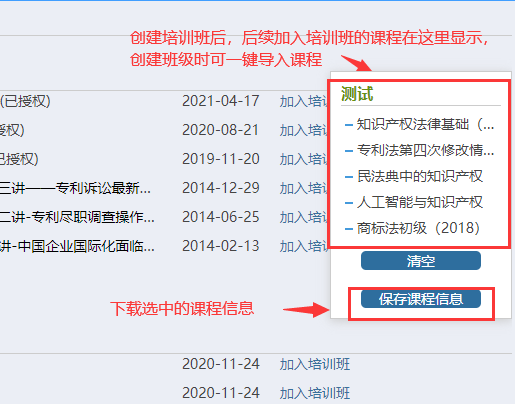
Task: Open course titled 专利尽职调查操作
Action: coord(77,217)
